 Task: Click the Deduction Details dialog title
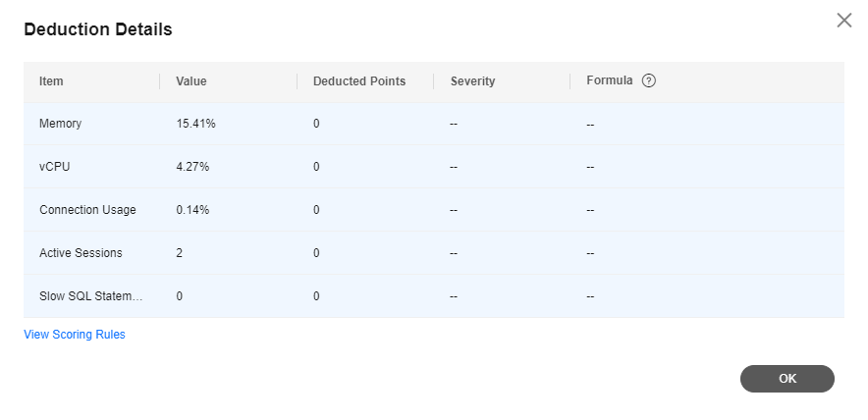[98, 29]
